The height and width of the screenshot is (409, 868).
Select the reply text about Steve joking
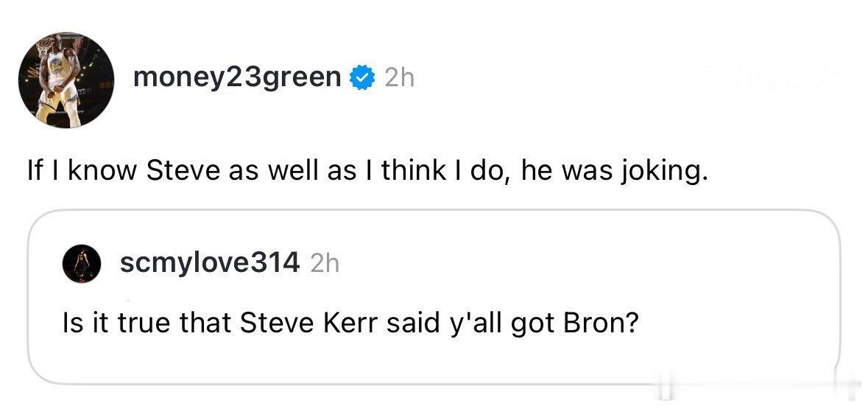pyautogui.click(x=367, y=172)
